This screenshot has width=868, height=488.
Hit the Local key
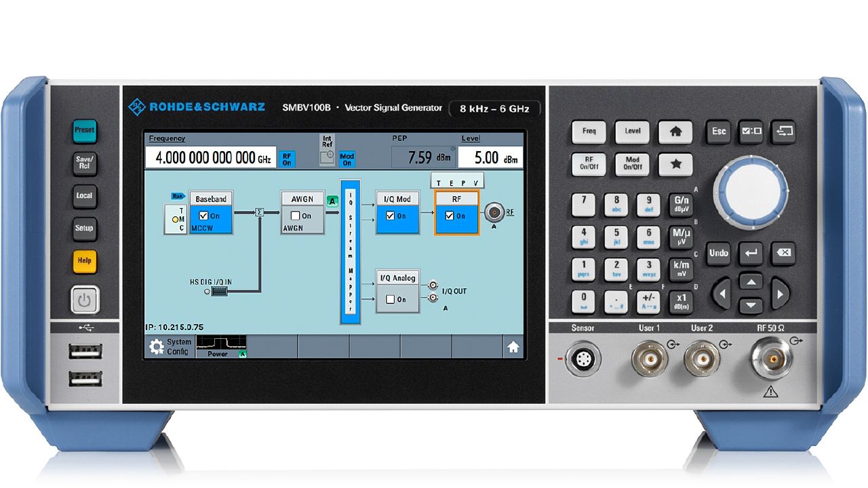point(85,195)
